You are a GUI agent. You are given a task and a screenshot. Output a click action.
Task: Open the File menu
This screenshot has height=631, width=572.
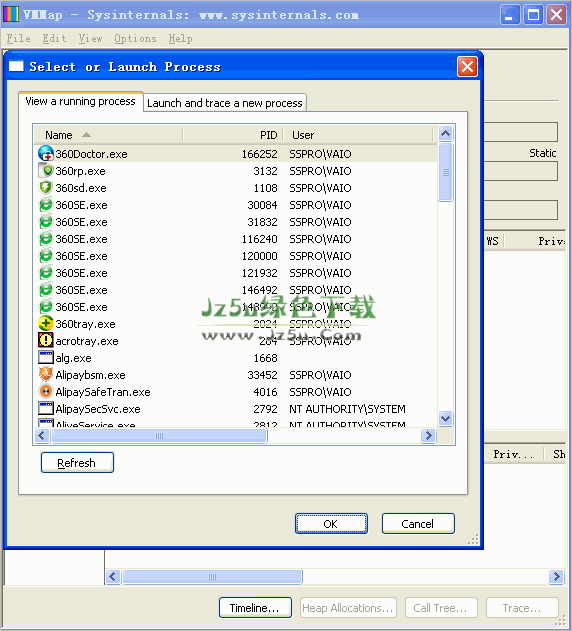19,39
